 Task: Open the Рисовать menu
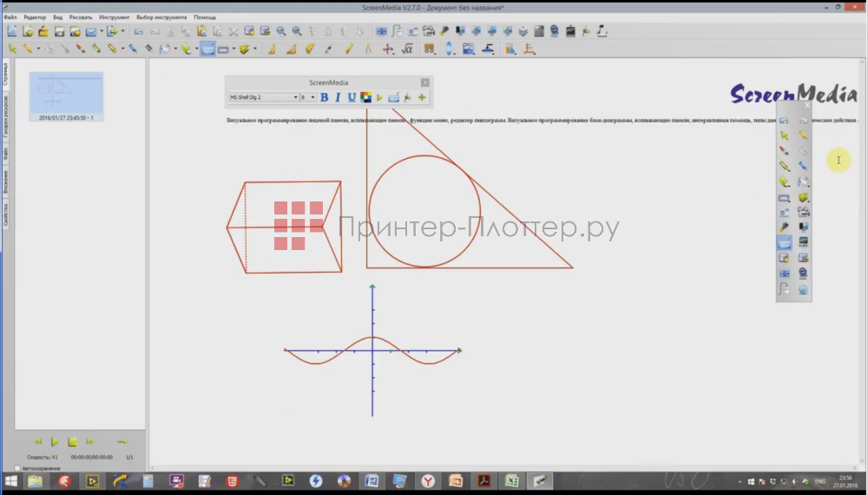pos(80,17)
